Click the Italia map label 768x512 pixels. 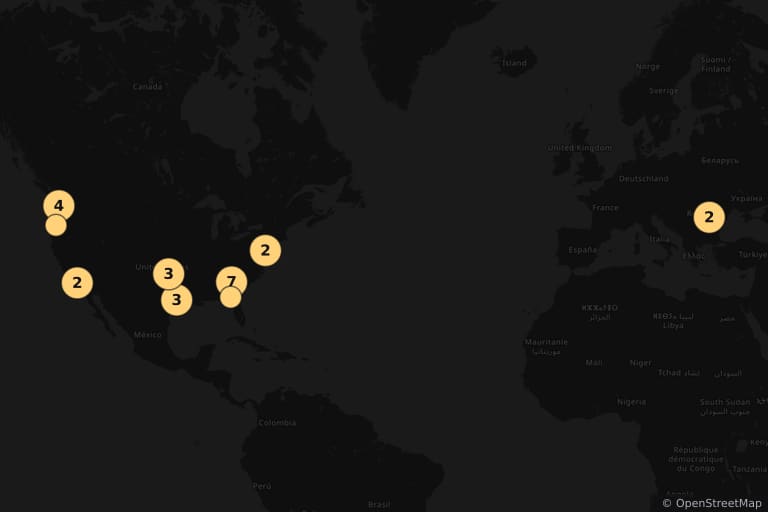pos(659,239)
